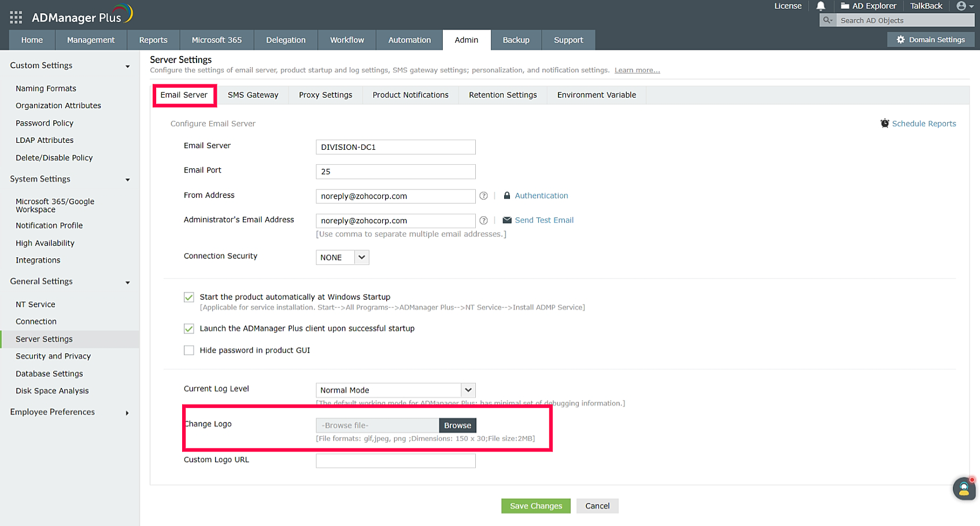Open the TalkBack link

926,6
